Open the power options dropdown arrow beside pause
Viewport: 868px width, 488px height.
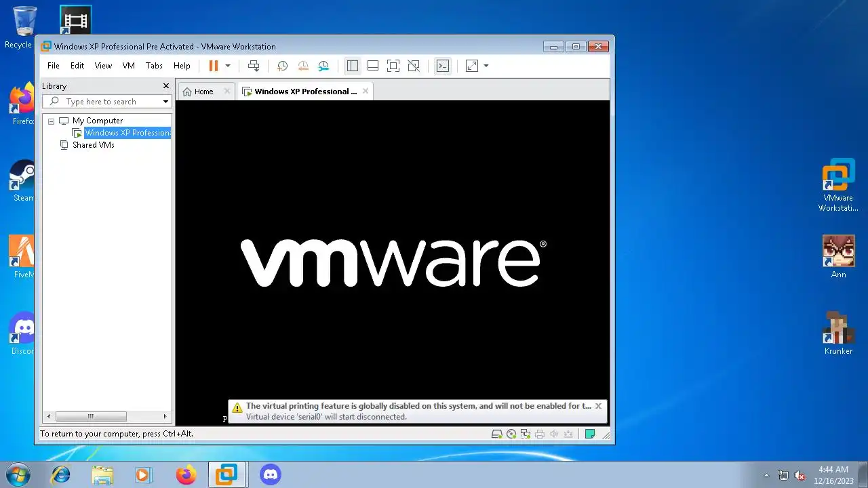228,66
